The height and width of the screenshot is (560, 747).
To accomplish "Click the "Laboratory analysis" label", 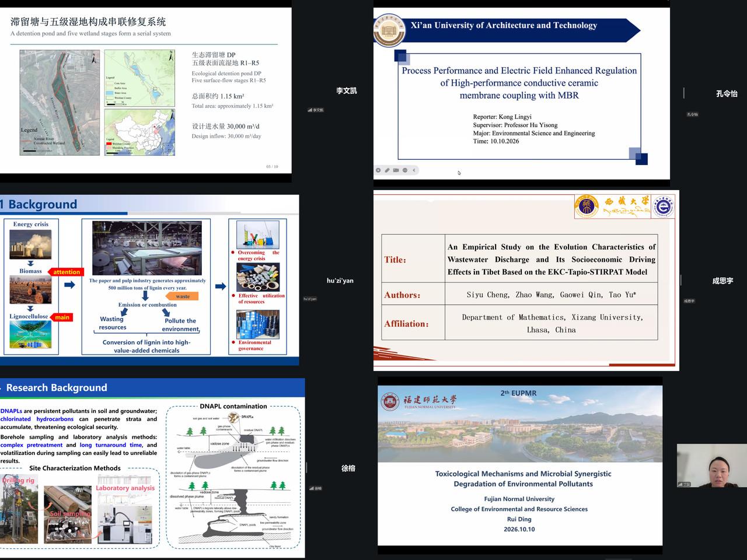I will click(x=125, y=488).
